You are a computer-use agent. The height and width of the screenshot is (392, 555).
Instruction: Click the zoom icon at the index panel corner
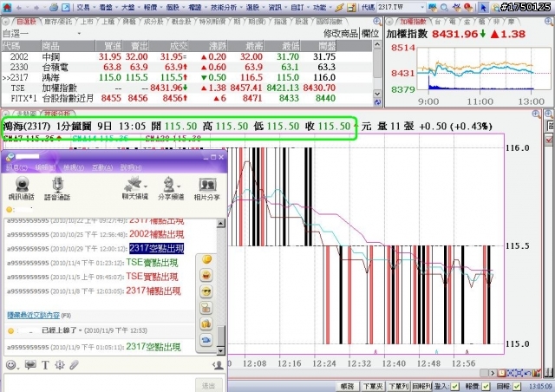549,22
